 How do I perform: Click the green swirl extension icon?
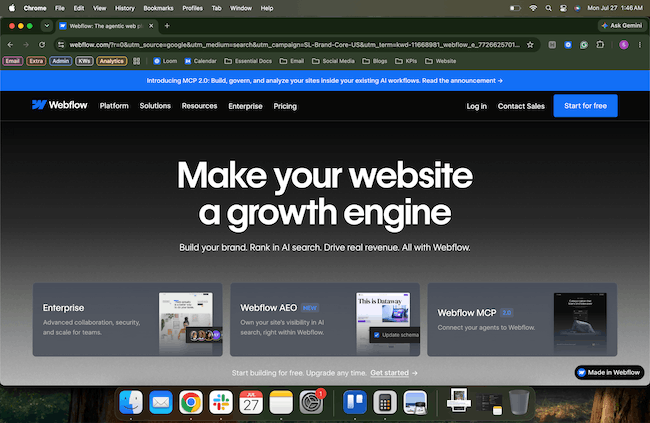click(x=584, y=45)
